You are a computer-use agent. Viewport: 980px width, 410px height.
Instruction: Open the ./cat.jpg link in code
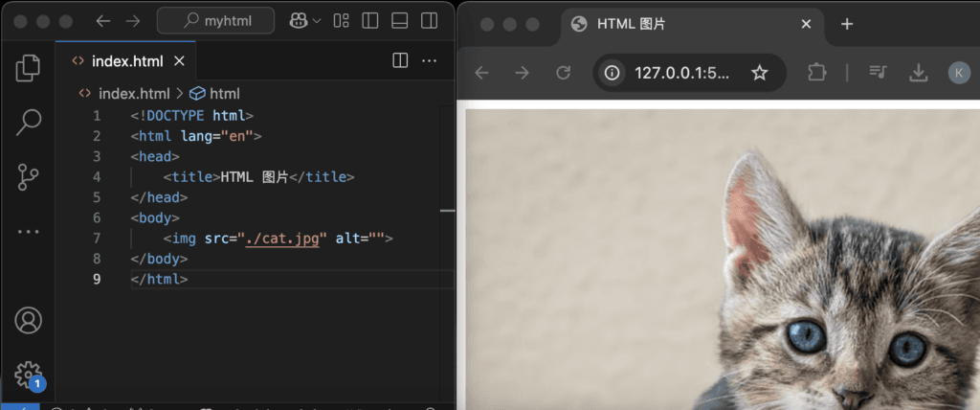282,239
